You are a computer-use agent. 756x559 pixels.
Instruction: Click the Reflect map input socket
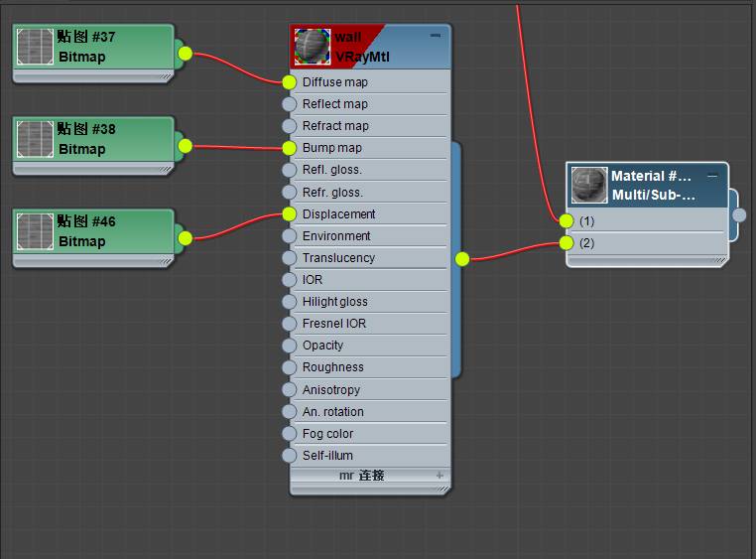click(289, 104)
